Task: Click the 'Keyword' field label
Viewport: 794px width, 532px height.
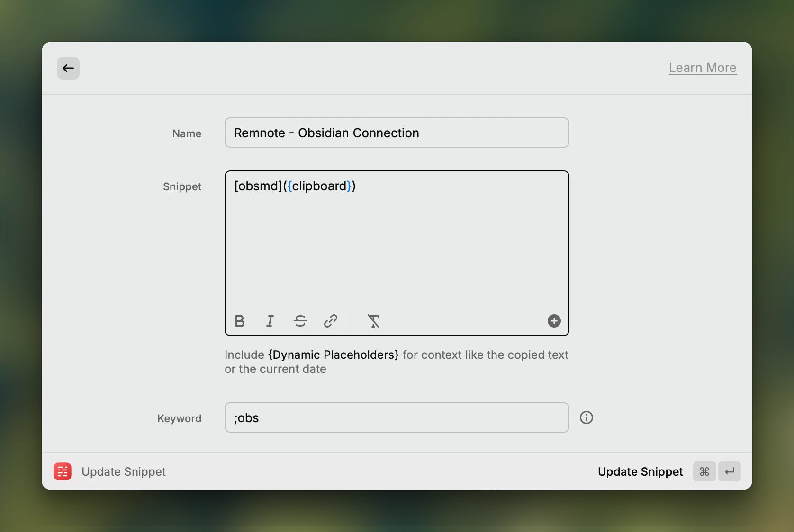Action: pyautogui.click(x=179, y=418)
